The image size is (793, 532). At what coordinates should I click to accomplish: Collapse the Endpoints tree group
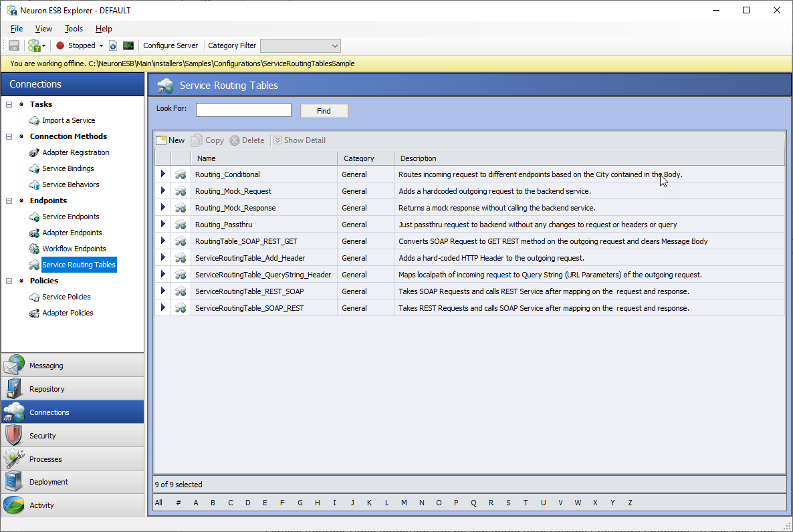pyautogui.click(x=9, y=201)
